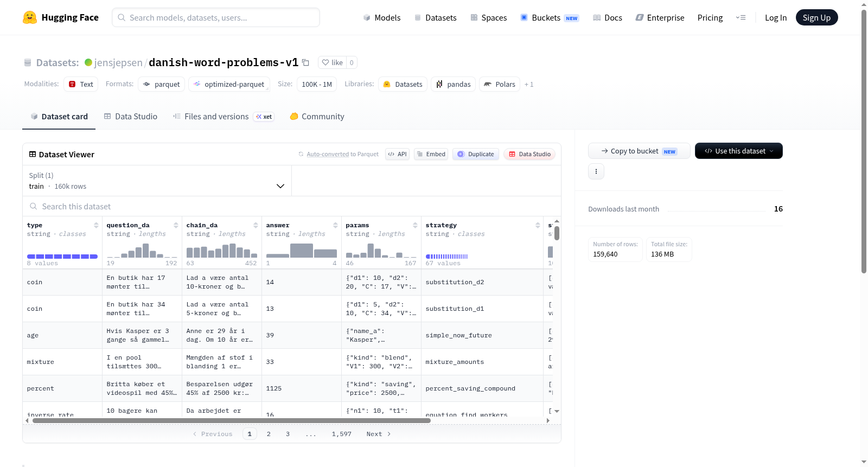Open the Use this dataset dropdown
Image resolution: width=868 pixels, height=467 pixels.
point(739,151)
